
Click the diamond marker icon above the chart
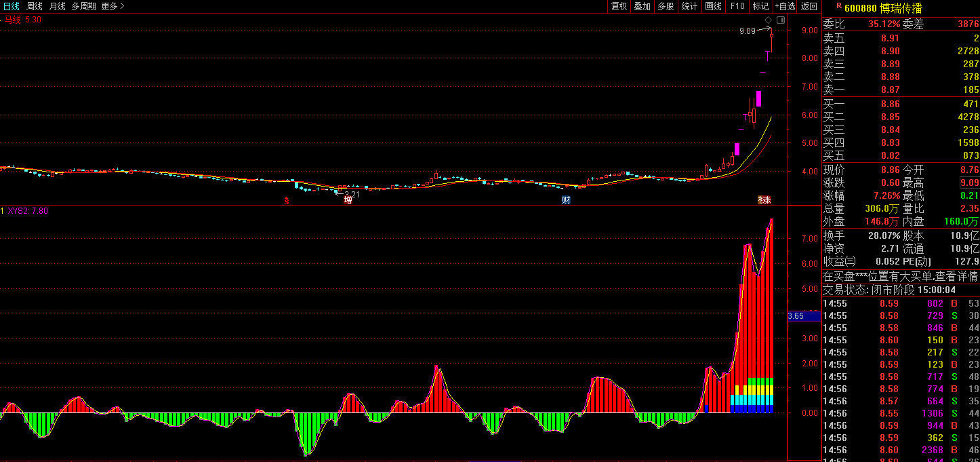tap(768, 20)
